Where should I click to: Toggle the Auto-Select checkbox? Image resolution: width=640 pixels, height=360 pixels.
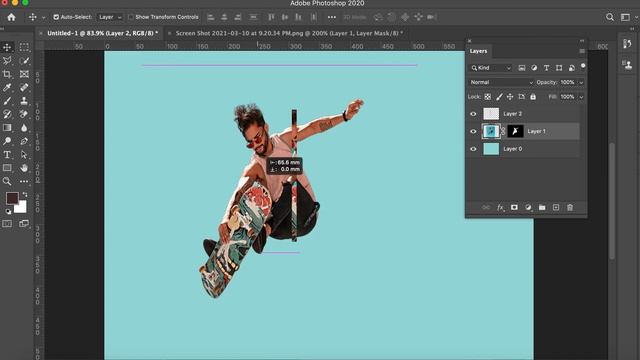(56, 17)
